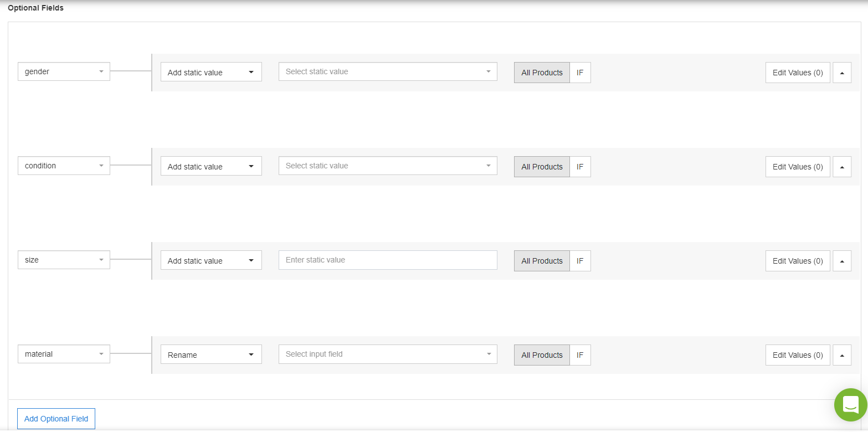The image size is (868, 432).
Task: Collapse the material field row panel
Action: point(842,354)
